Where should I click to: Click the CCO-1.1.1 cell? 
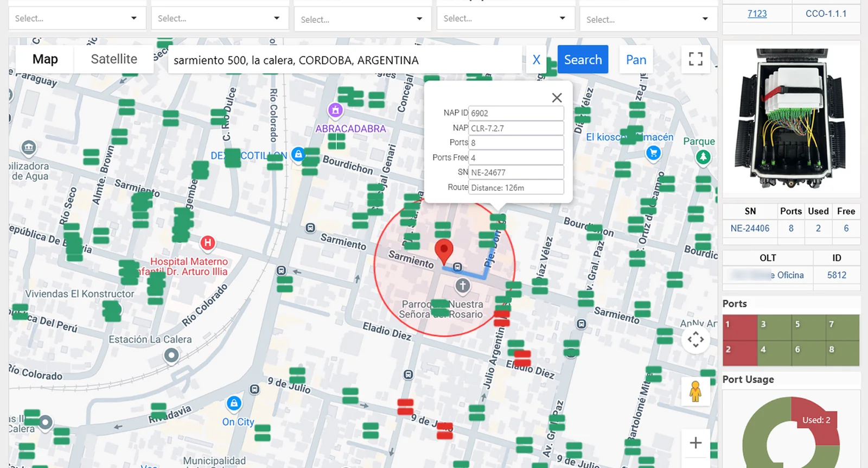826,14
